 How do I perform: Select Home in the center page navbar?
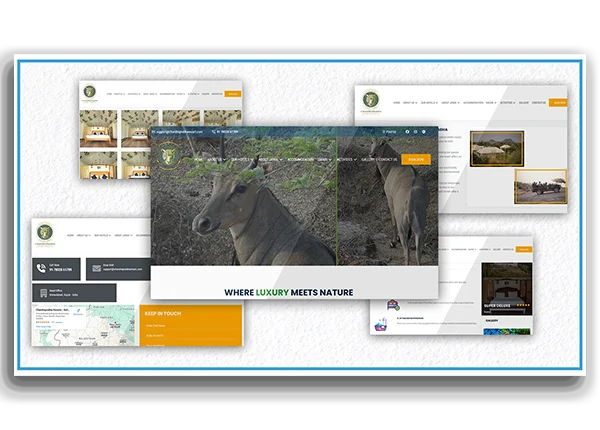198,159
